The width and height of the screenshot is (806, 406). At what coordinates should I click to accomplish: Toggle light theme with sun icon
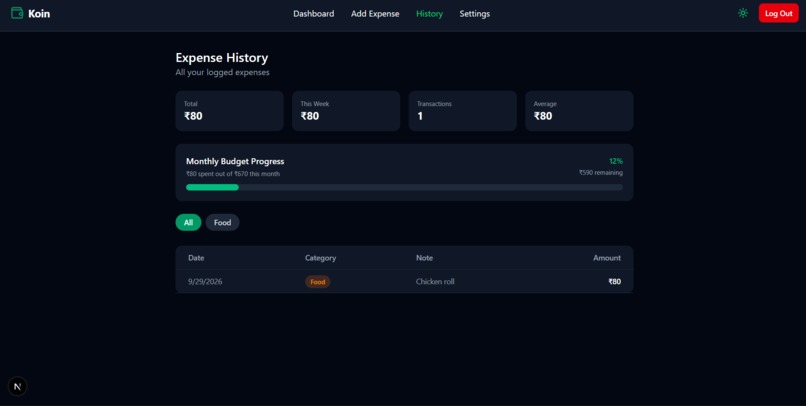[743, 13]
